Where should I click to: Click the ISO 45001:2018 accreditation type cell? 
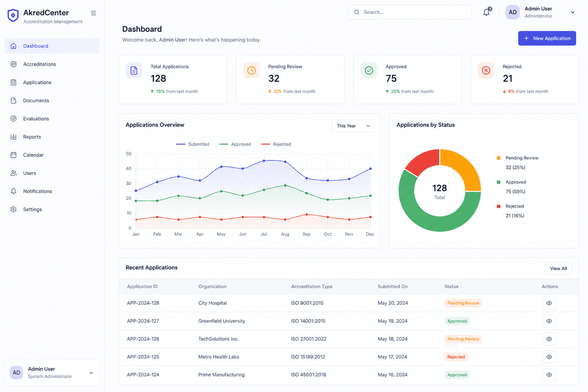[309, 375]
